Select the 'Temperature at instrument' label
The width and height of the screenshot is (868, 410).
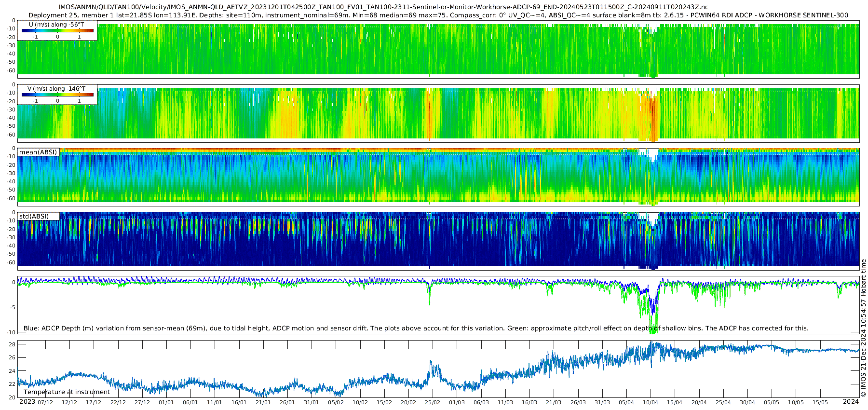coord(67,392)
